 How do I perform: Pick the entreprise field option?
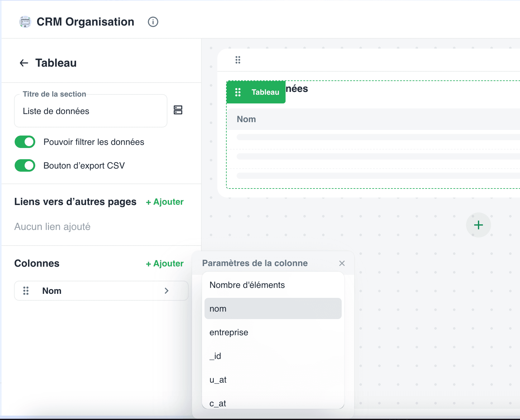click(x=273, y=332)
